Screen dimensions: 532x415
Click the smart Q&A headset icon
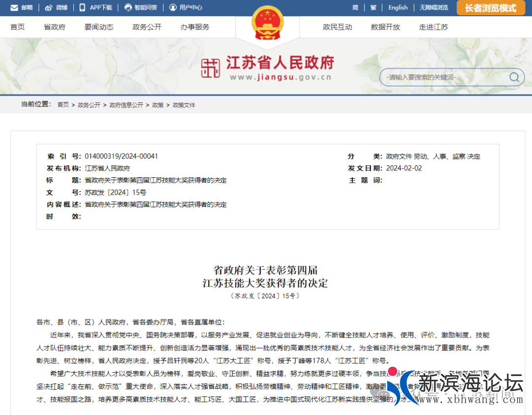(128, 8)
